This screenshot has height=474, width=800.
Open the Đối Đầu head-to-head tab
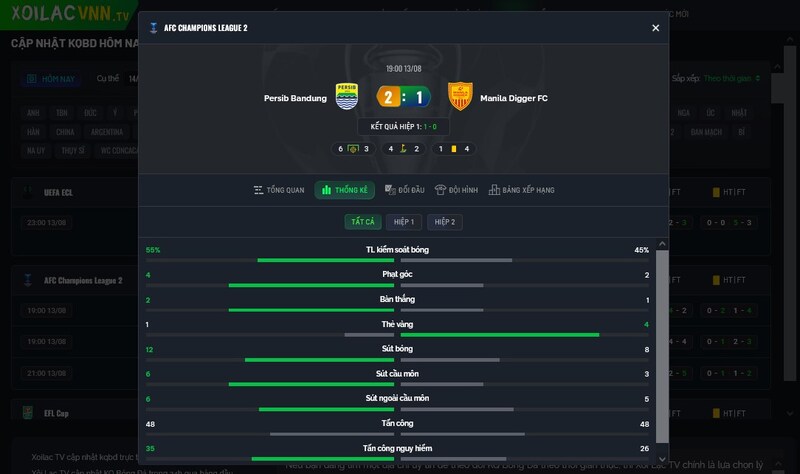(x=405, y=190)
